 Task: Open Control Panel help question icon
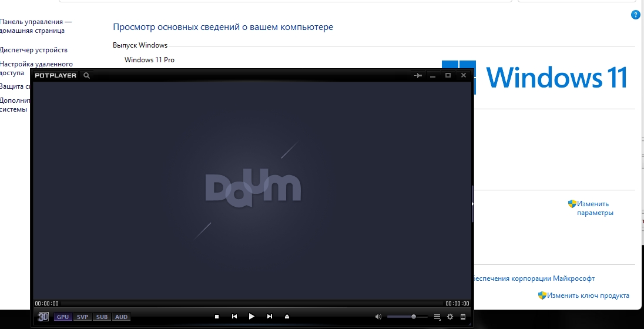coord(635,15)
